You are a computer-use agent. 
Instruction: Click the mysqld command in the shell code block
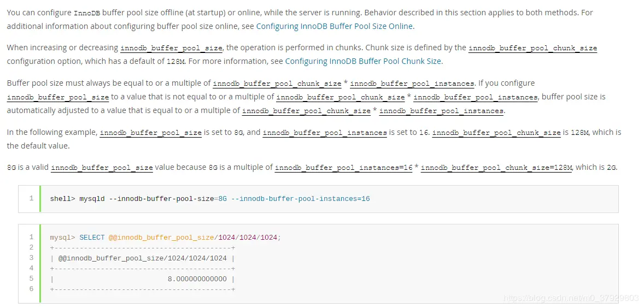92,199
